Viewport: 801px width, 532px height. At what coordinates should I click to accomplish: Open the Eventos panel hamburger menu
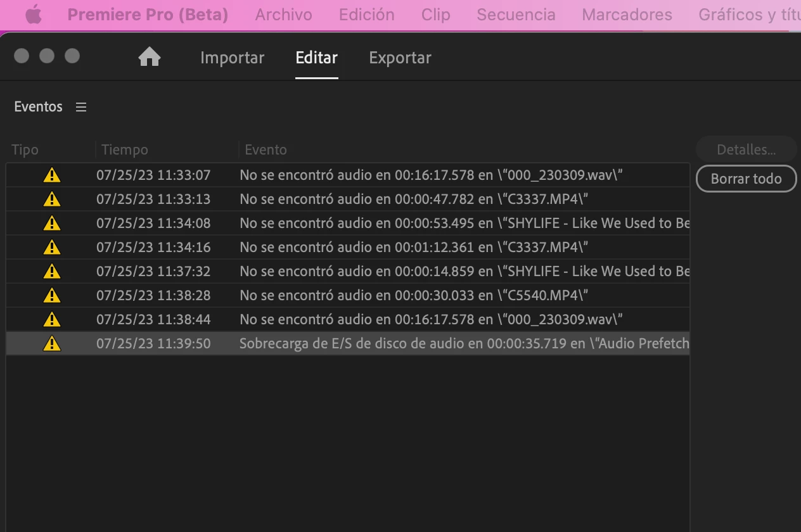click(x=81, y=107)
